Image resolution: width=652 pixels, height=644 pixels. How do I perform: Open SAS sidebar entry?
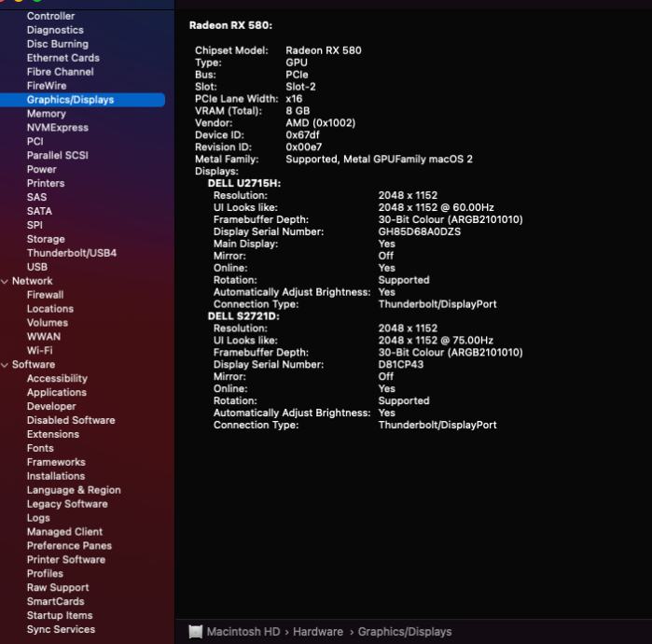36,197
